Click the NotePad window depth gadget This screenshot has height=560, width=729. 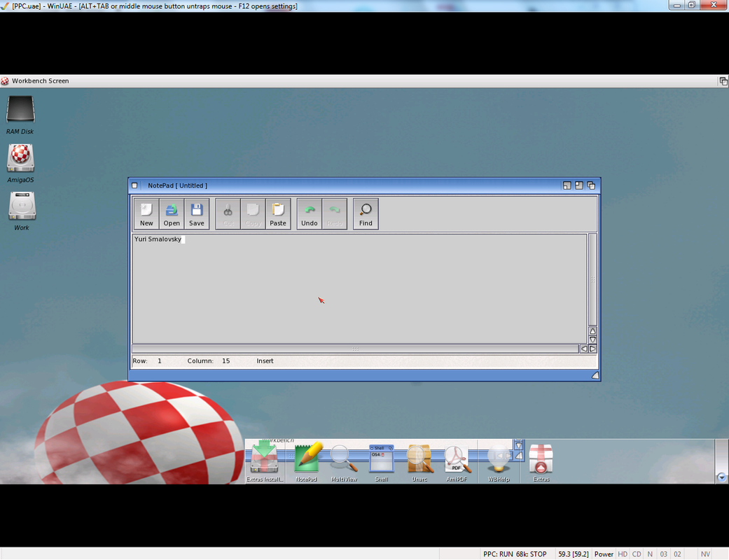591,185
